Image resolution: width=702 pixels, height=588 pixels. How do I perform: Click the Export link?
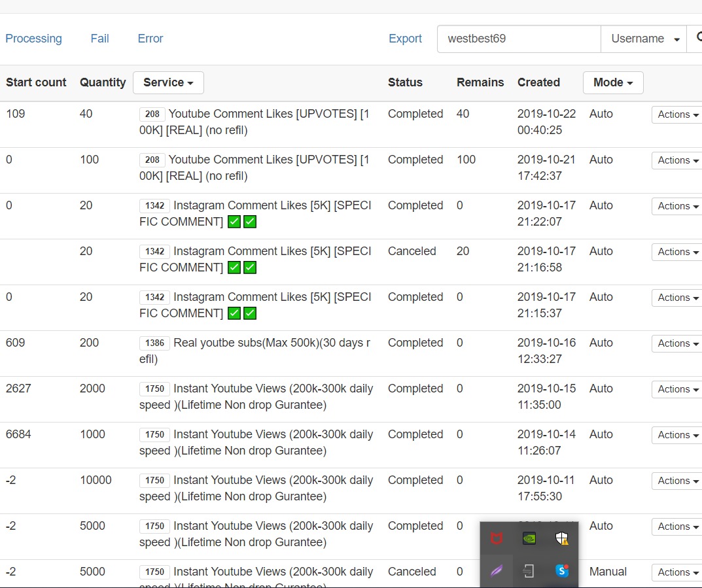point(405,39)
